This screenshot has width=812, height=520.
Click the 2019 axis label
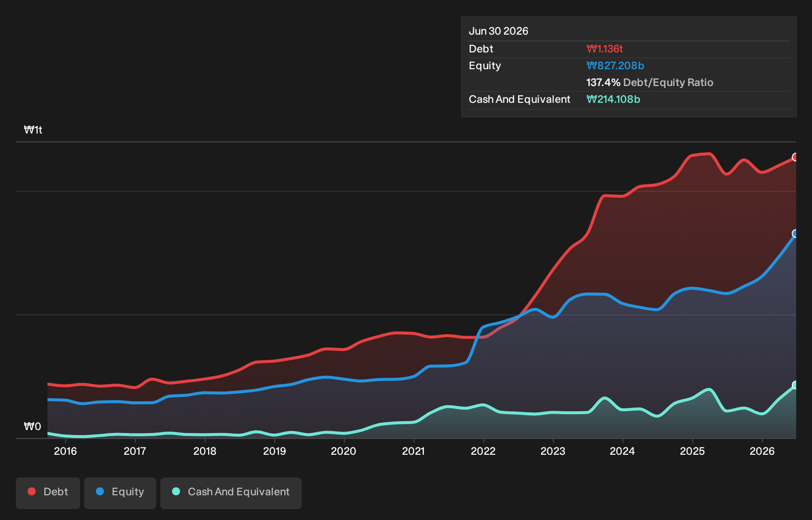pos(274,451)
